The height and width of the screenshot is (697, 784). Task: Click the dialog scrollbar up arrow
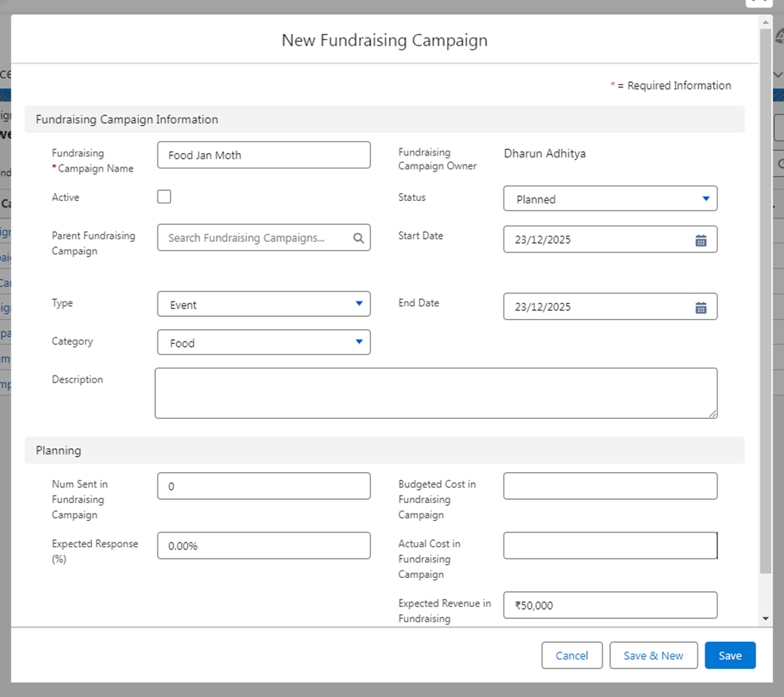(765, 22)
